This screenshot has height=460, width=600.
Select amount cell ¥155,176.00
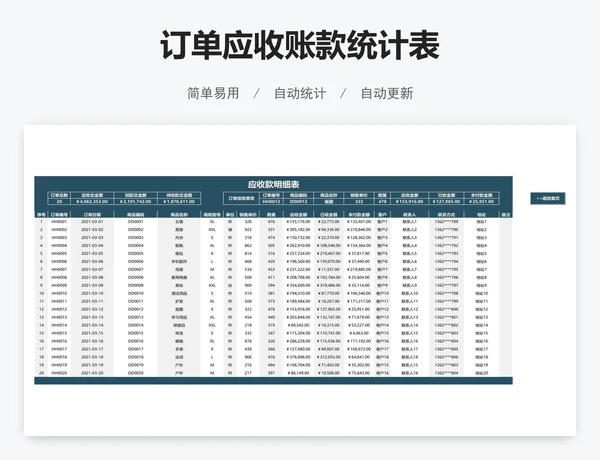point(298,222)
